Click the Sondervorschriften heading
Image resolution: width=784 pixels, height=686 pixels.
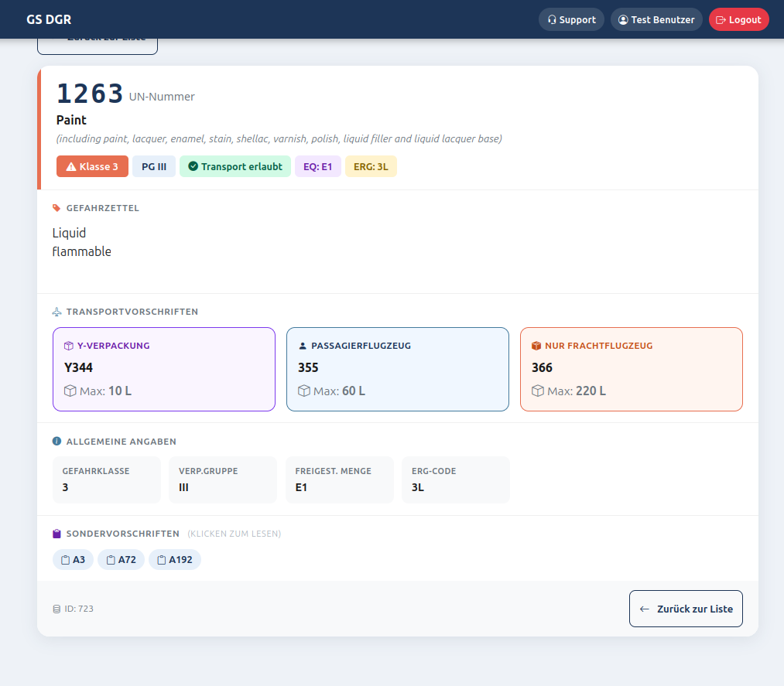pos(122,534)
